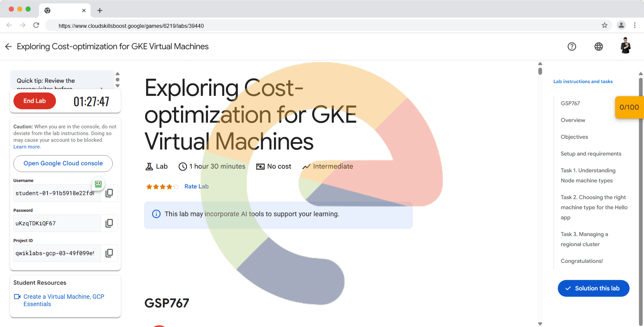Copy the Project ID value
The width and height of the screenshot is (644, 327).
[109, 253]
